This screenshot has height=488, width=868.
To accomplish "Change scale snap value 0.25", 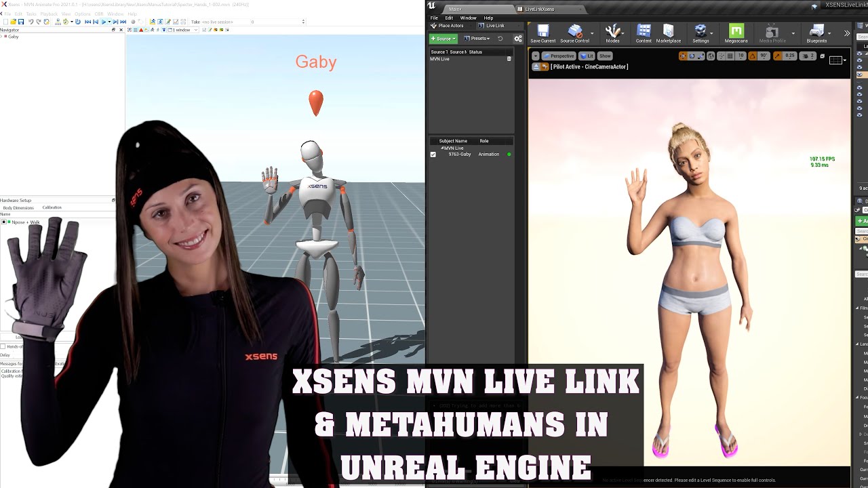I will click(790, 56).
